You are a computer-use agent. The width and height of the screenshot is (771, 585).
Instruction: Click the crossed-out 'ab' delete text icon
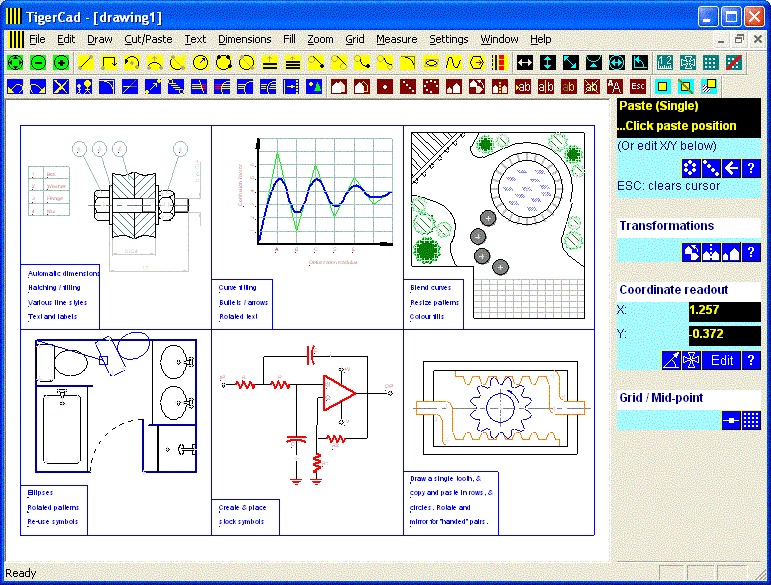click(x=592, y=87)
